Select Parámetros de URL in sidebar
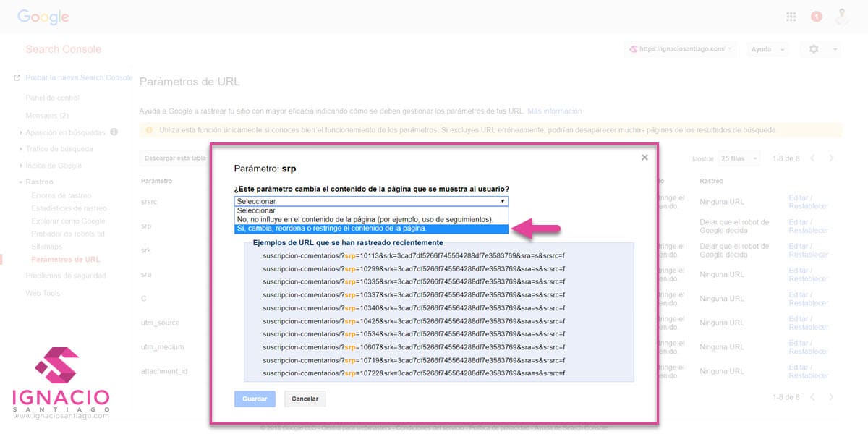Screen dimensions: 868x434 coord(66,259)
